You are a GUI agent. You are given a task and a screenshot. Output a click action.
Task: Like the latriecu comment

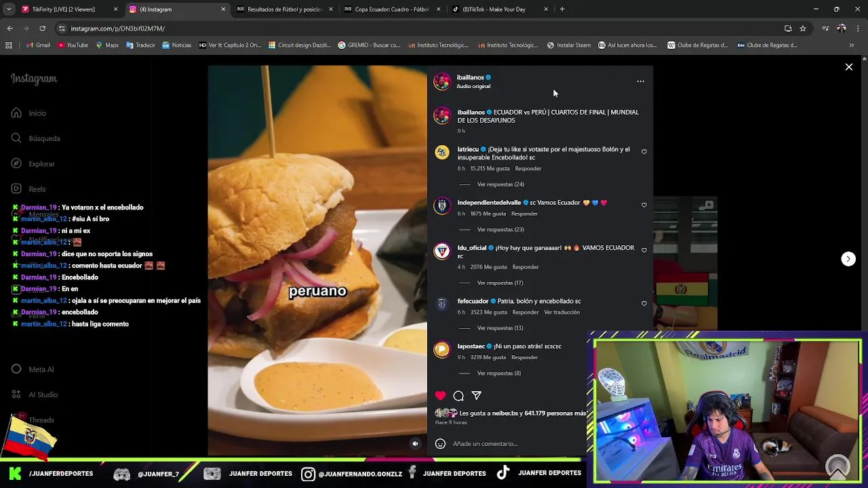644,152
